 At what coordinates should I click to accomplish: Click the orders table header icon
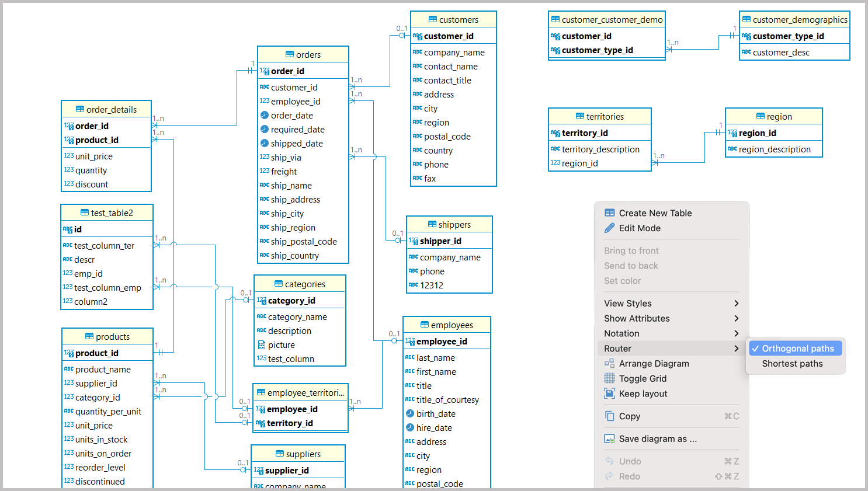point(290,54)
